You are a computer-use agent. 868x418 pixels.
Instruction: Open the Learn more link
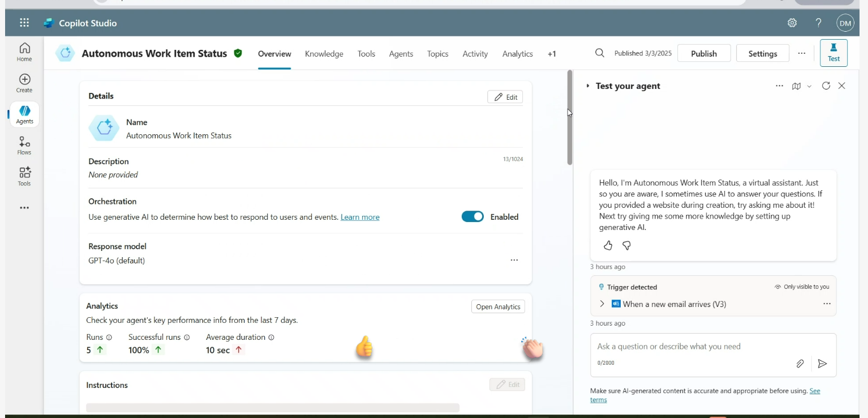point(360,217)
